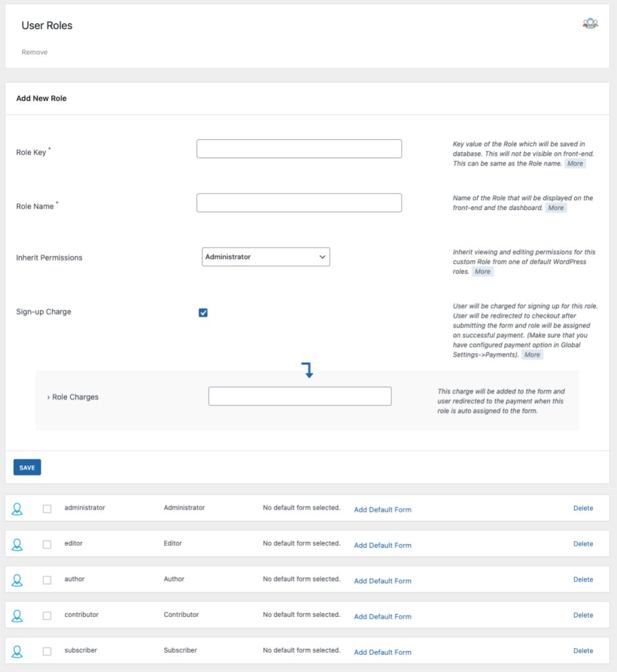Check the subscriber role checkbox

point(47,650)
